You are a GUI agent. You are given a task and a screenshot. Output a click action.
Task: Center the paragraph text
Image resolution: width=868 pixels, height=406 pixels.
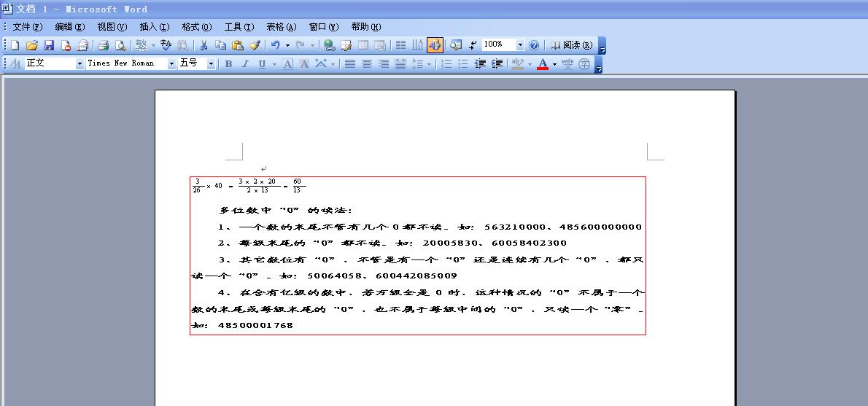pyautogui.click(x=366, y=63)
